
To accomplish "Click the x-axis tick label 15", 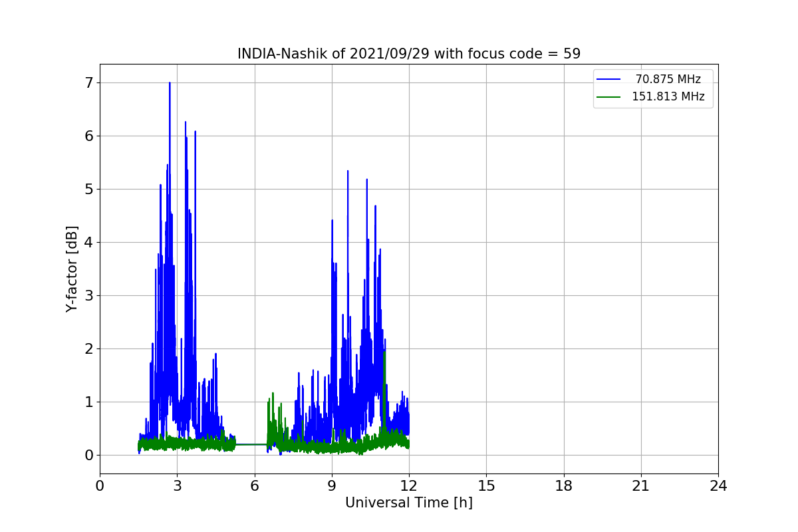I will pos(486,486).
